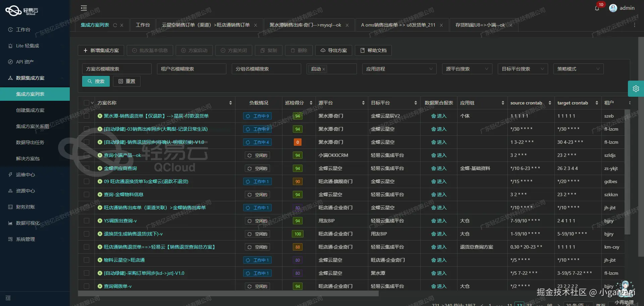
Task: Open 导出方案 to export the plans
Action: [333, 50]
